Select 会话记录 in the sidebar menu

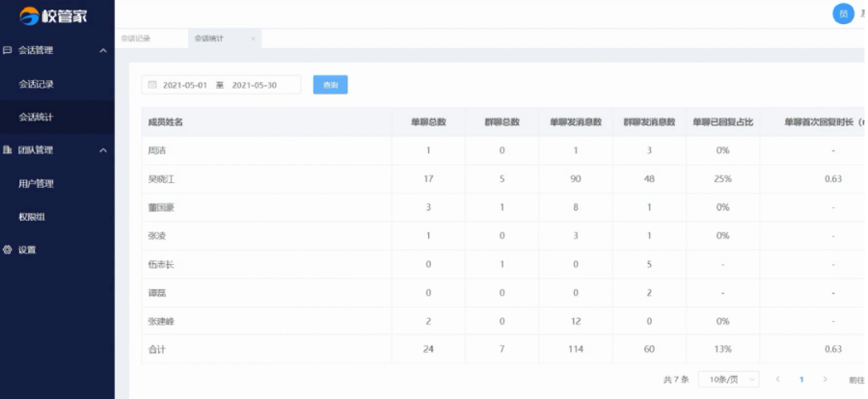coord(36,84)
